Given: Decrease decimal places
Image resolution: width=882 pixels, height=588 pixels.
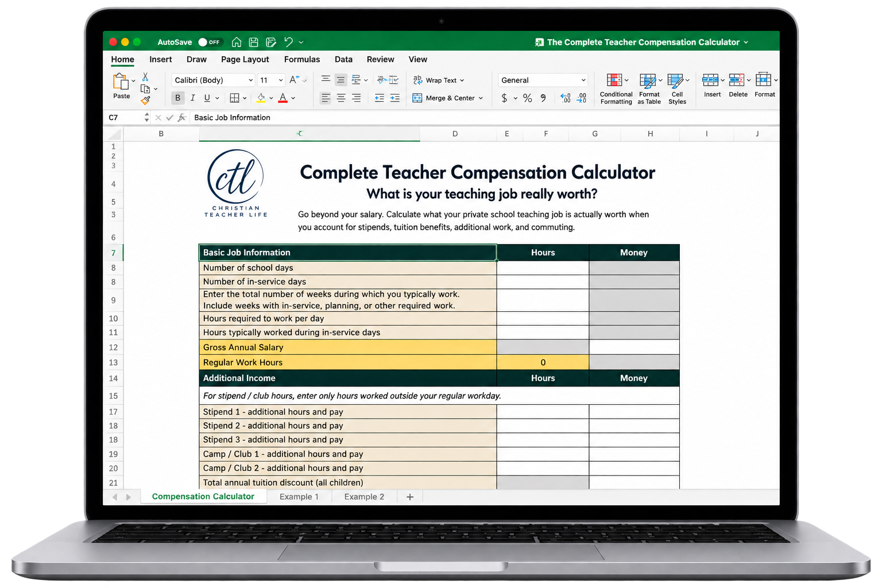Looking at the screenshot, I should tap(581, 98).
